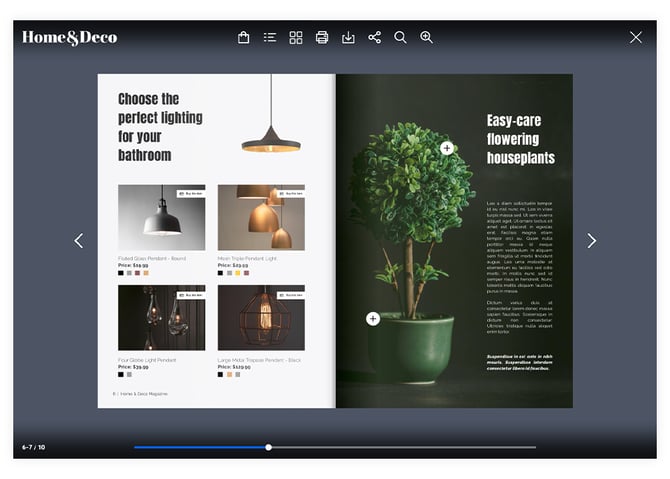Open the search magnifier
The image size is (670, 479).
tap(400, 38)
